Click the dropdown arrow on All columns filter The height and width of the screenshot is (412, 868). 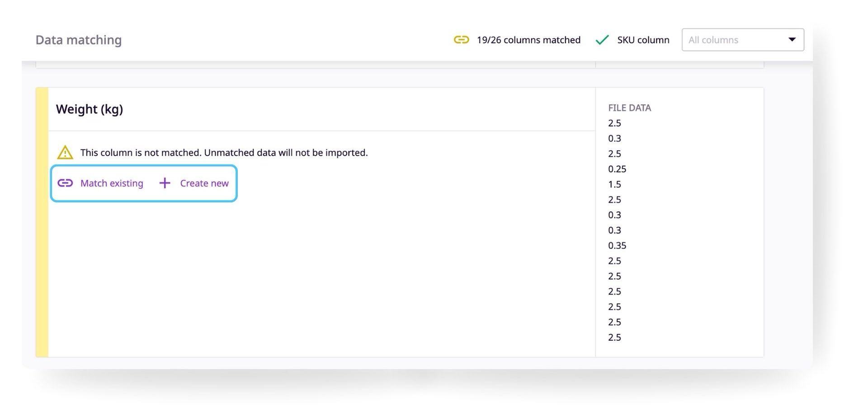click(792, 40)
